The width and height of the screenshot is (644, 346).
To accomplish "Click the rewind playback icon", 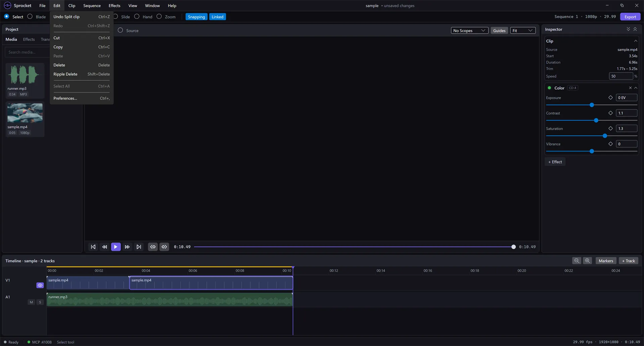I will (104, 247).
